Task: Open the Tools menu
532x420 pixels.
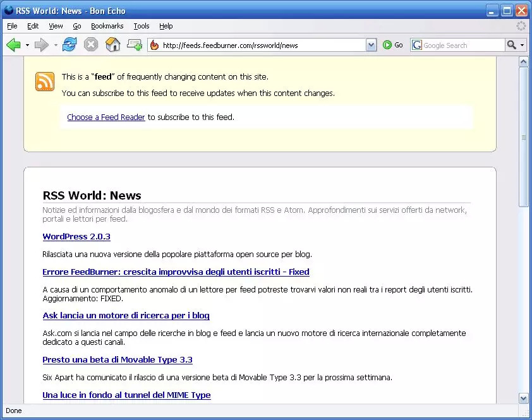Action: (x=142, y=26)
